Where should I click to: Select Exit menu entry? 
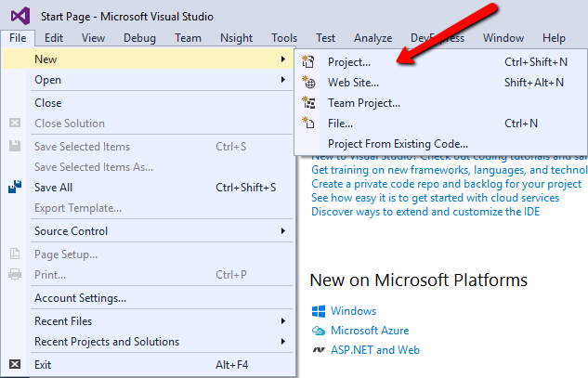point(148,364)
